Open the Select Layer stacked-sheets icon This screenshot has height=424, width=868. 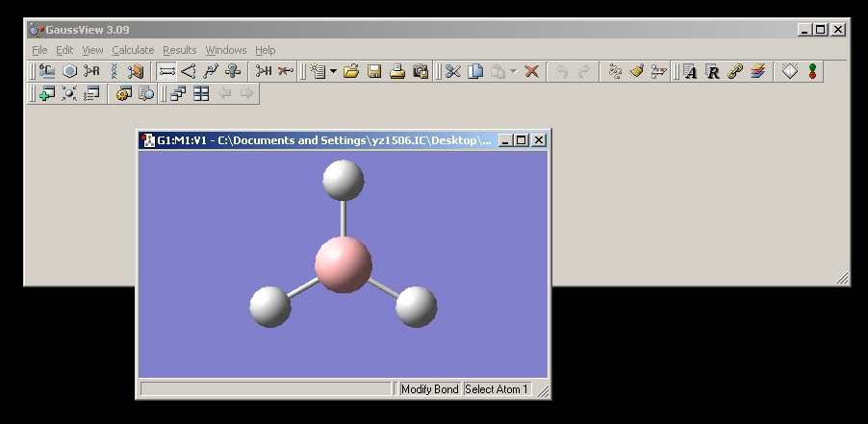pos(758,71)
